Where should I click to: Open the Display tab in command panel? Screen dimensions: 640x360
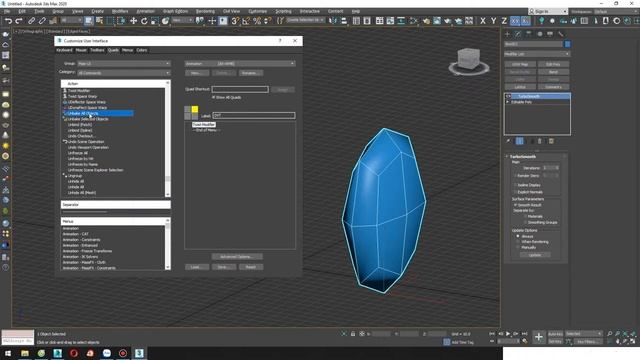pos(550,34)
